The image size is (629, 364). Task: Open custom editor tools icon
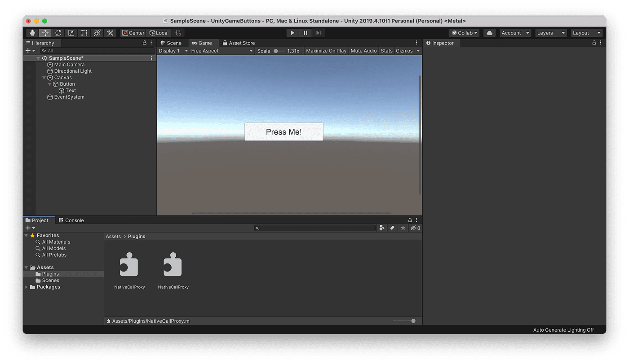coord(110,33)
